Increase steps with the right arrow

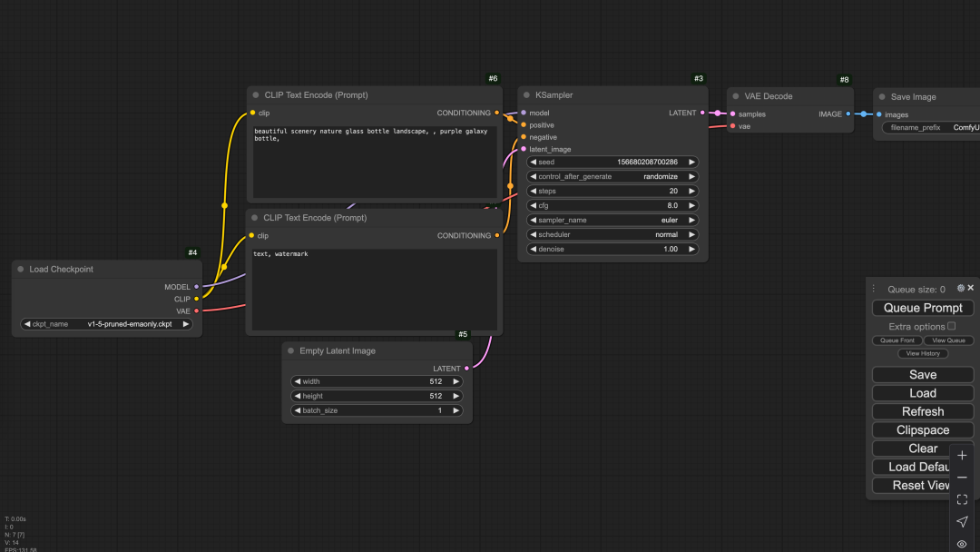click(x=691, y=191)
